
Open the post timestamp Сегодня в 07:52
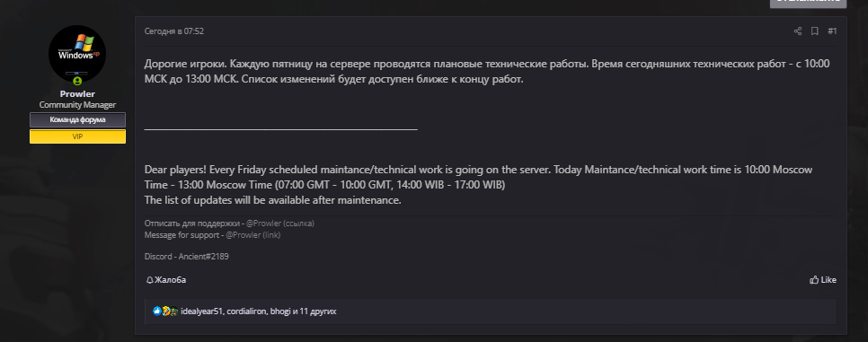tap(173, 31)
